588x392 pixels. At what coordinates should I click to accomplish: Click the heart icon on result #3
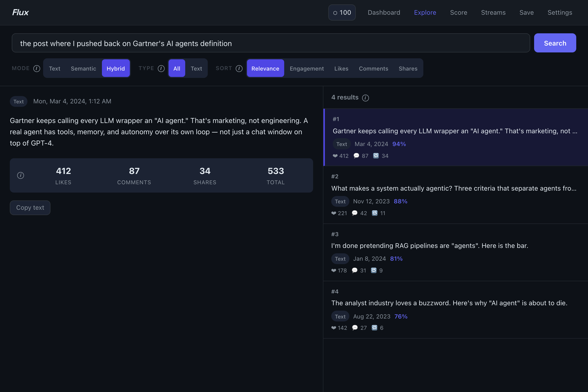pos(334,270)
